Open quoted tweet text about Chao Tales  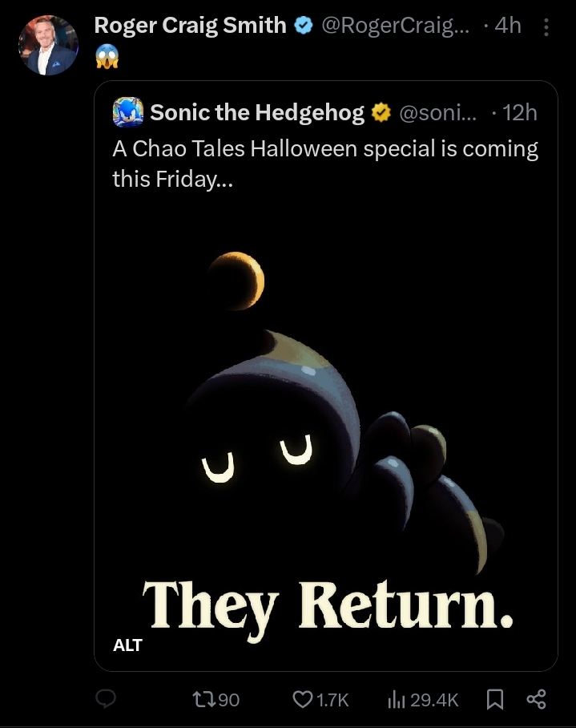click(x=324, y=164)
